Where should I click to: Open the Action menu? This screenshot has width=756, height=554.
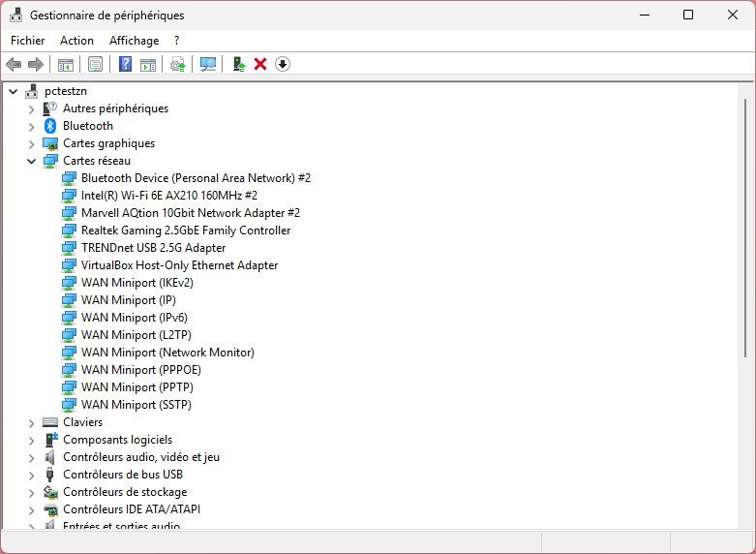click(76, 41)
